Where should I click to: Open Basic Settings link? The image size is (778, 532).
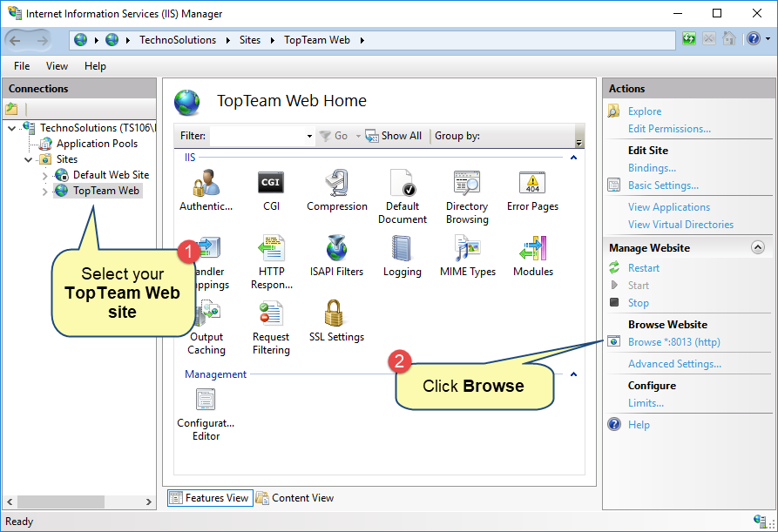point(663,185)
